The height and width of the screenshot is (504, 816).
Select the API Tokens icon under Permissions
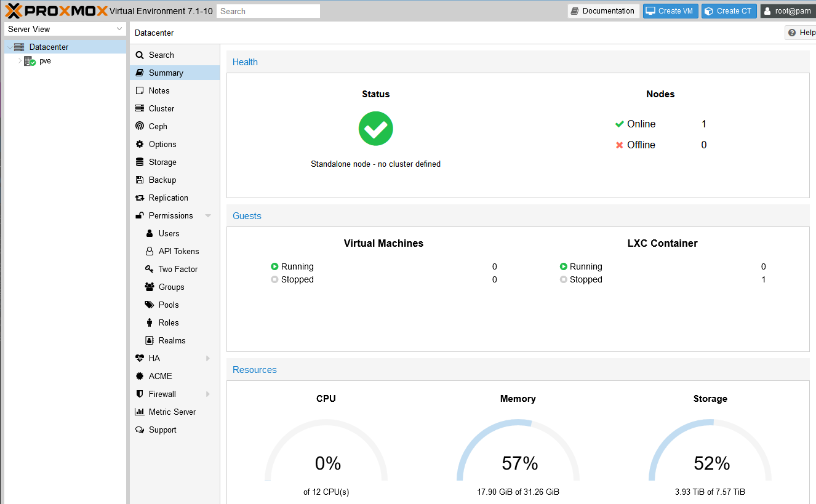tap(150, 251)
